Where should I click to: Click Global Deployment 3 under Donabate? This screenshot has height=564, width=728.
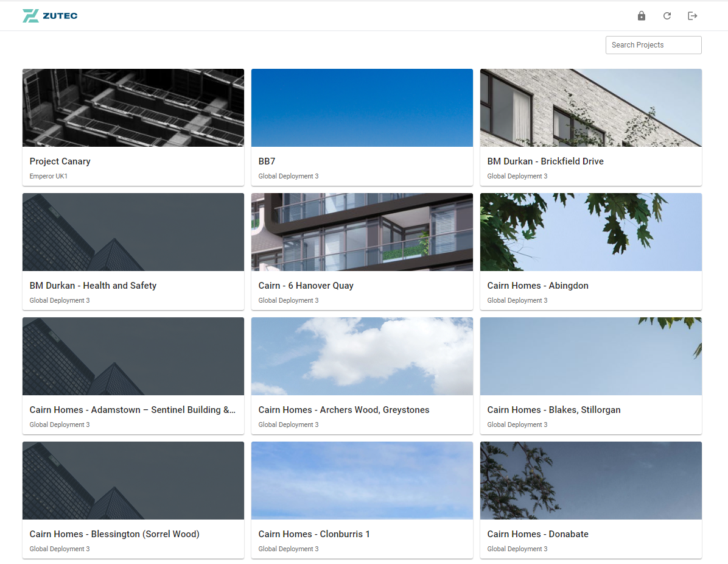pos(517,549)
